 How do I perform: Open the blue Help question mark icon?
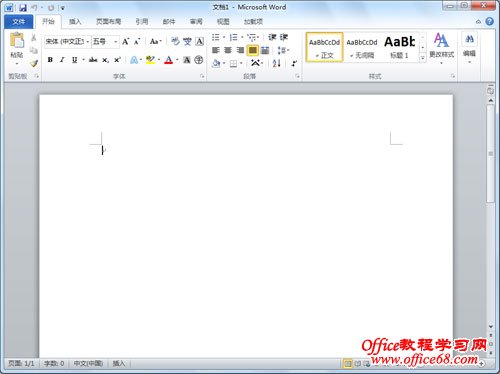coord(489,22)
